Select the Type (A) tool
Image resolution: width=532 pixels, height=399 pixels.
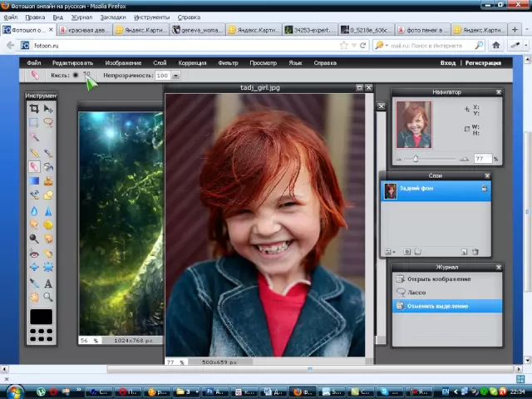point(48,283)
